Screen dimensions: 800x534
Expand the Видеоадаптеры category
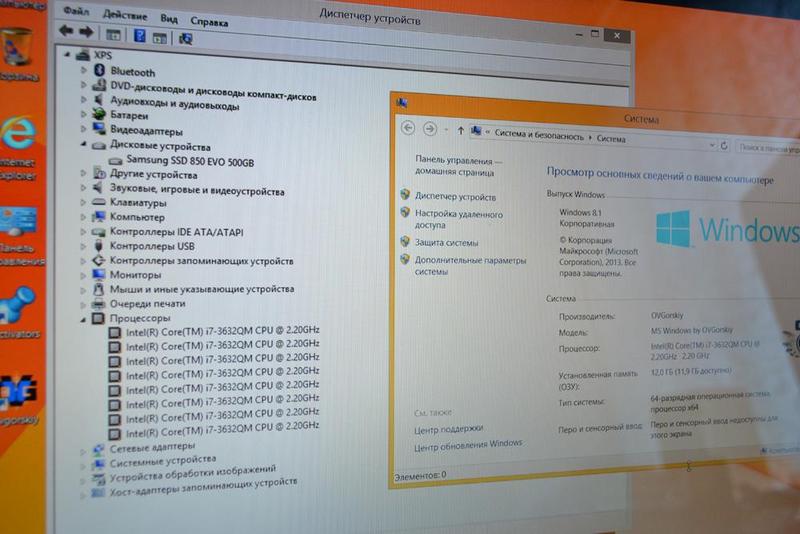[x=84, y=130]
